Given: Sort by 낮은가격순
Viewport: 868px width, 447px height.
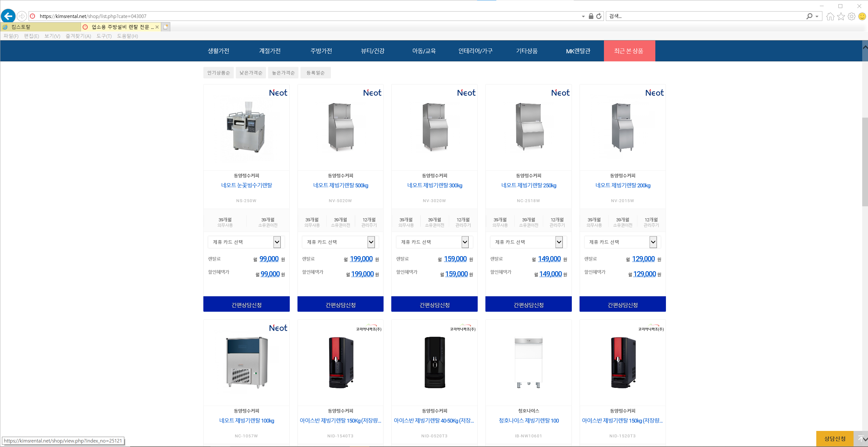Looking at the screenshot, I should click(x=251, y=73).
